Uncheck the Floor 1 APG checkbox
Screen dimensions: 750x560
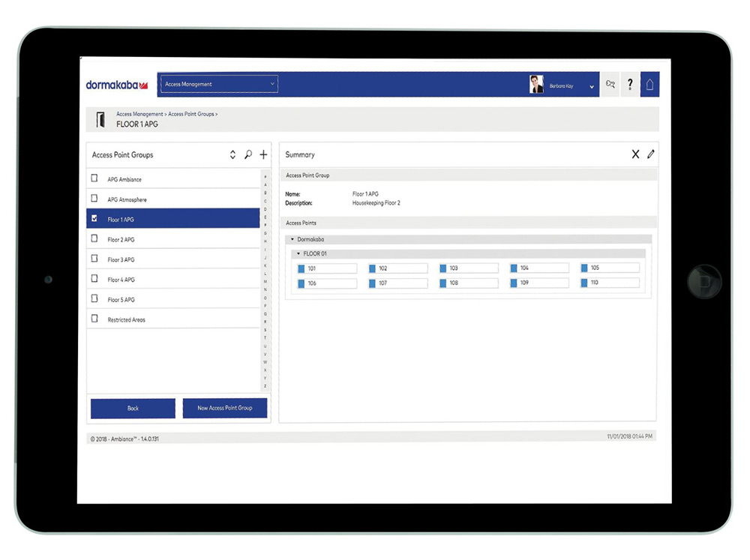pyautogui.click(x=94, y=219)
